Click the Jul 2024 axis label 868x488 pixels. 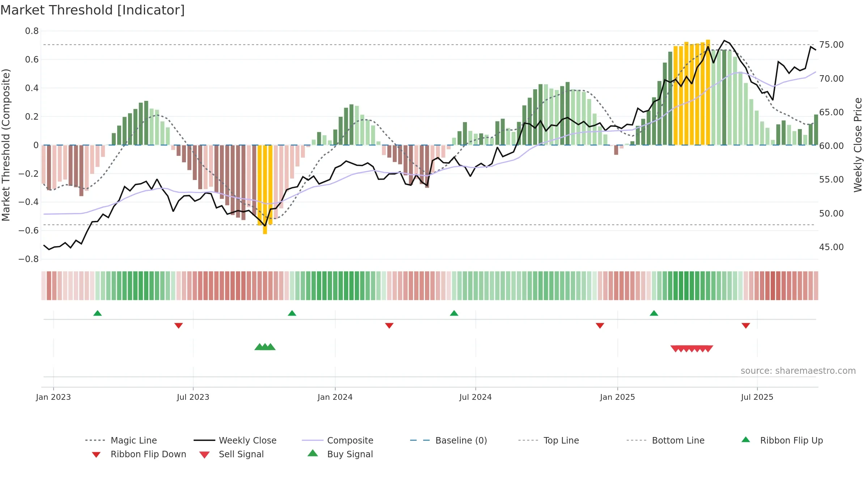476,397
